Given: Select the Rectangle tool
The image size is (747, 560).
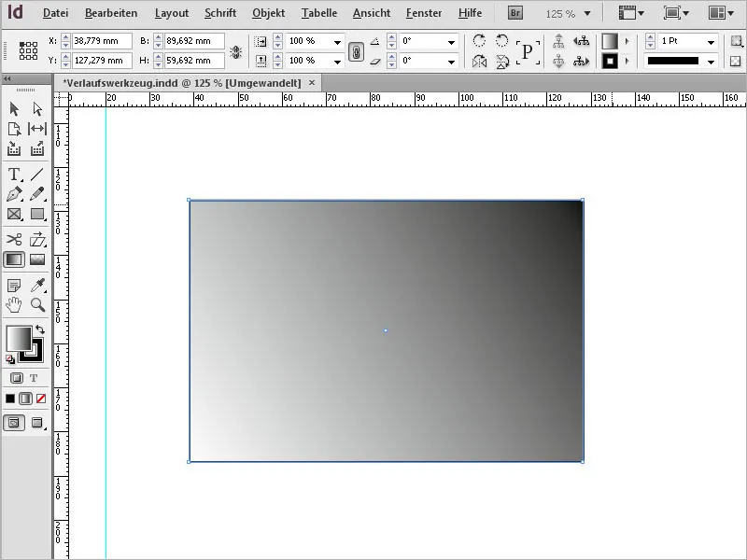Looking at the screenshot, I should 37,215.
